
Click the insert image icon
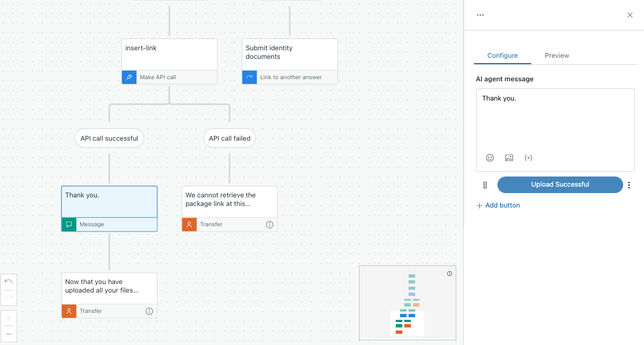(x=509, y=158)
